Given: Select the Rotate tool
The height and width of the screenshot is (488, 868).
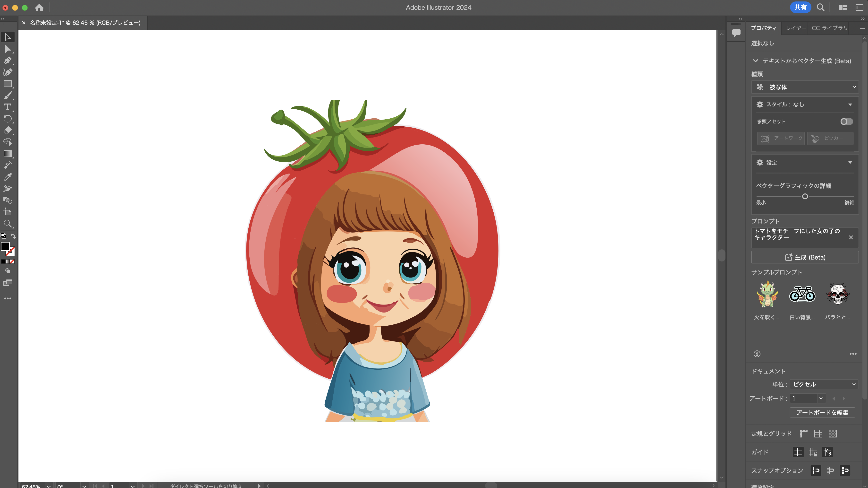Looking at the screenshot, I should tap(8, 119).
